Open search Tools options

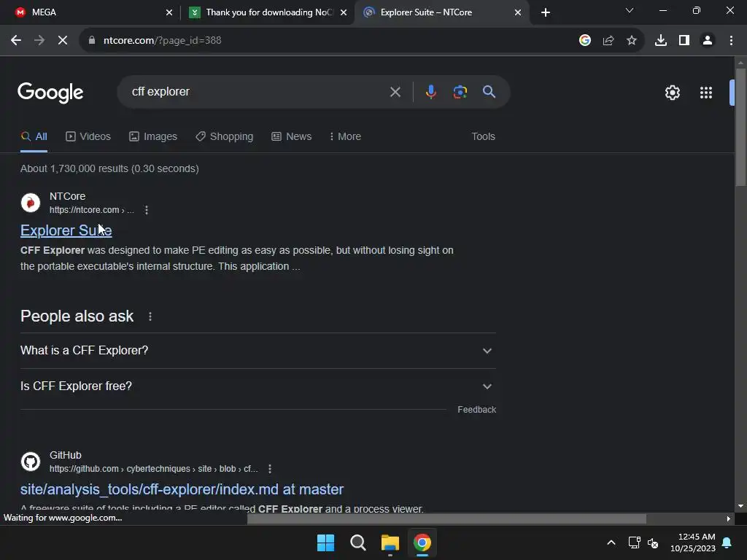tap(483, 136)
